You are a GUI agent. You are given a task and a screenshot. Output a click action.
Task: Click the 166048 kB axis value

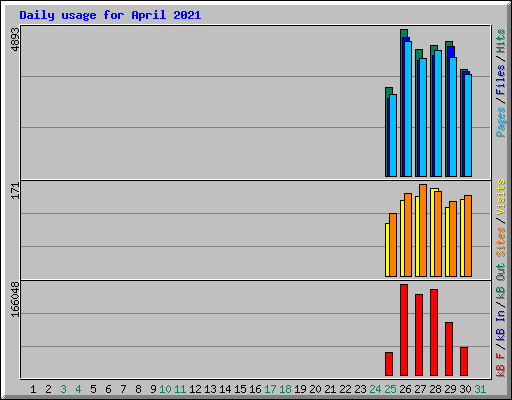(15, 299)
